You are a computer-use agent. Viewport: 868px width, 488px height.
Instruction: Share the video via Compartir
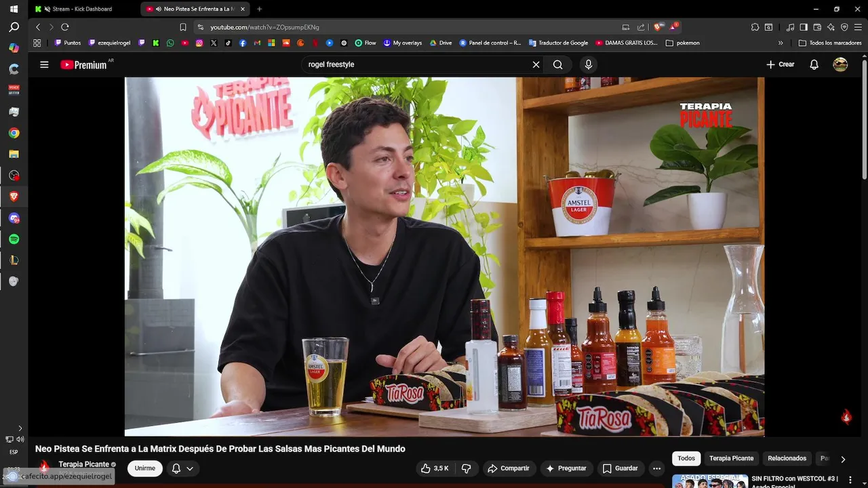click(509, 468)
